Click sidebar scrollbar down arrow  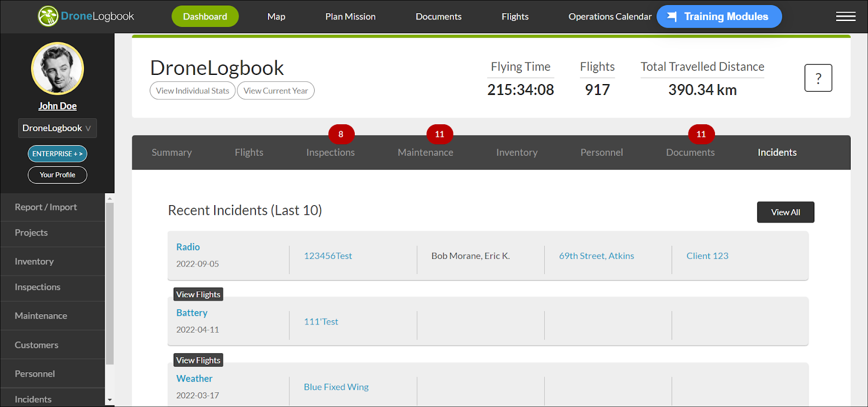pyautogui.click(x=110, y=400)
